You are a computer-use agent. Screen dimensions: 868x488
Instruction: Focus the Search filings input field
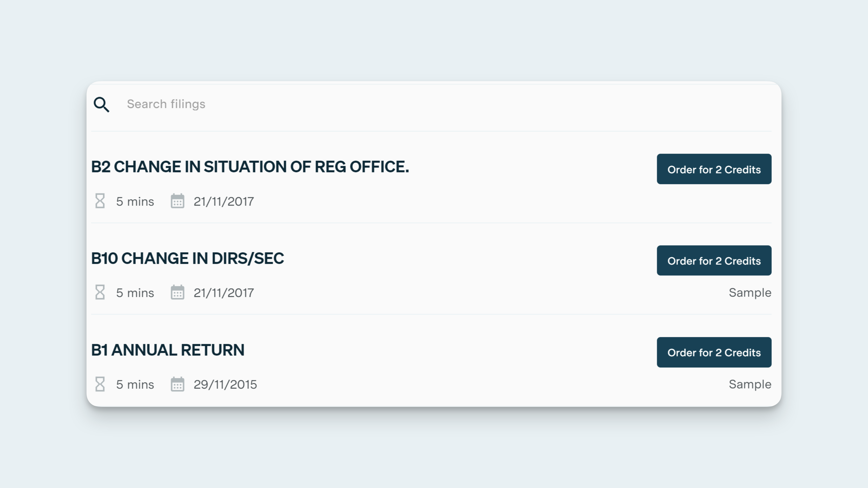(404, 104)
